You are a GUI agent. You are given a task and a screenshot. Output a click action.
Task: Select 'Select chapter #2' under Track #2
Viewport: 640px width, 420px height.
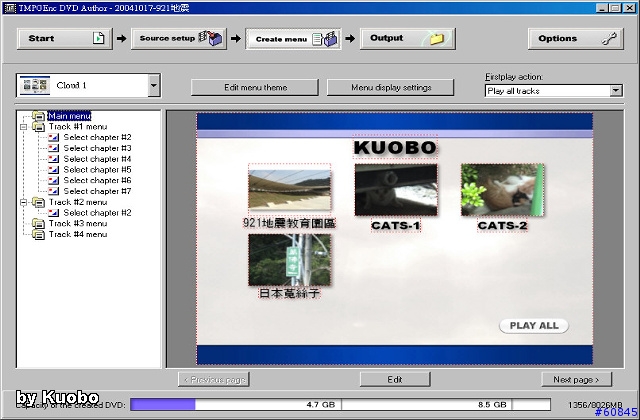(97, 213)
